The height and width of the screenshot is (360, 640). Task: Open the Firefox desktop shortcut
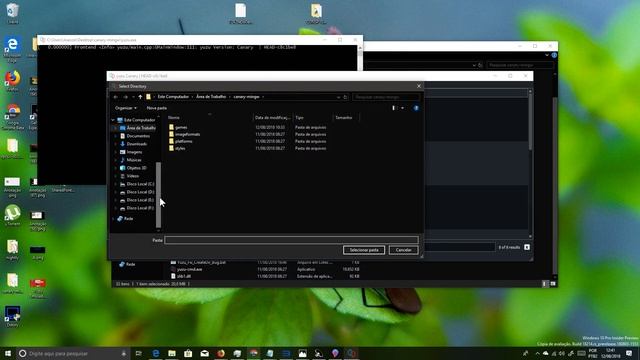tap(13, 81)
